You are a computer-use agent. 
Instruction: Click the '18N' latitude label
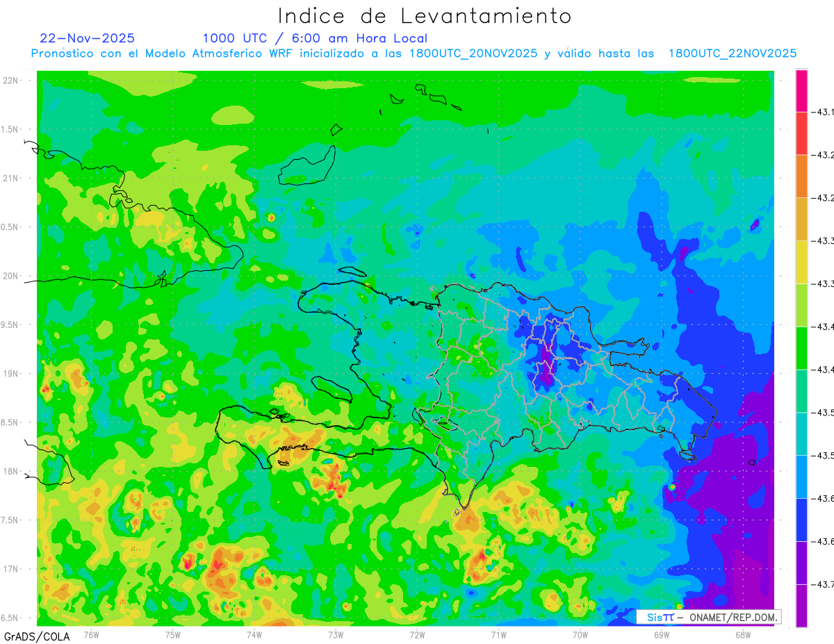[10, 471]
